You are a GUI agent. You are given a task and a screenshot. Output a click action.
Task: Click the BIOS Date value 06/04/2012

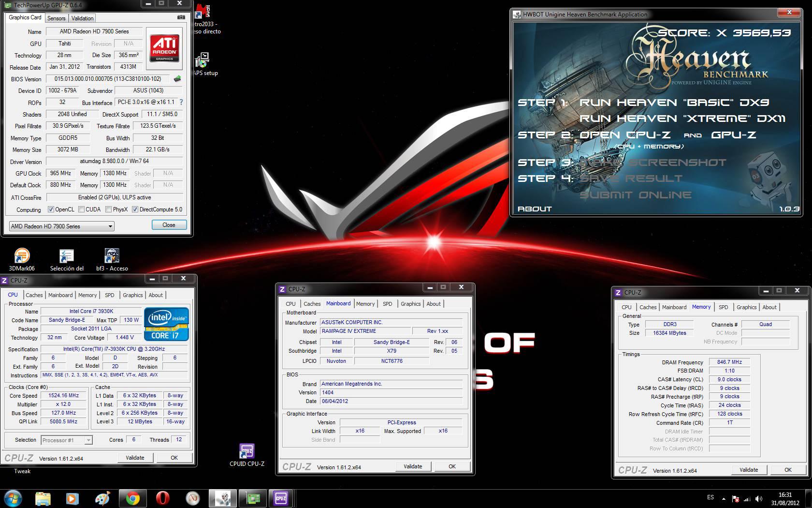pos(391,401)
